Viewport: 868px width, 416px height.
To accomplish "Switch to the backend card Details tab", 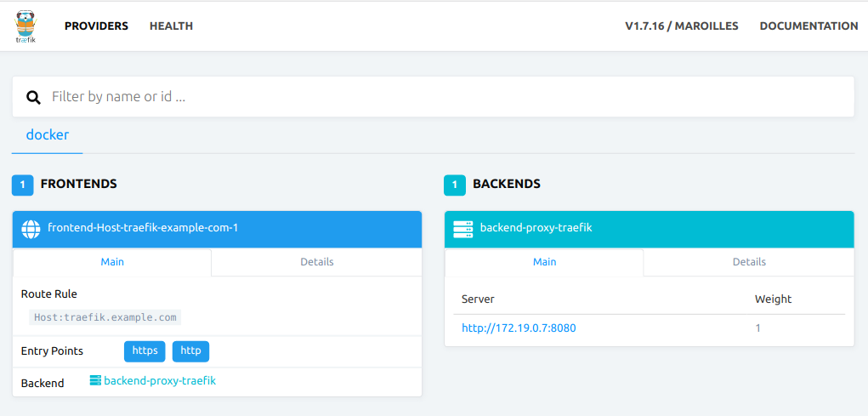I will click(x=749, y=262).
